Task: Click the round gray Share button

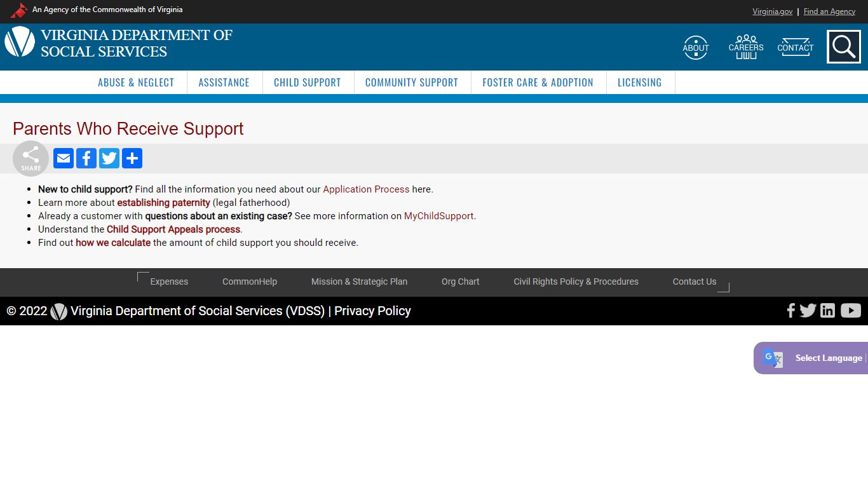Action: click(x=31, y=158)
